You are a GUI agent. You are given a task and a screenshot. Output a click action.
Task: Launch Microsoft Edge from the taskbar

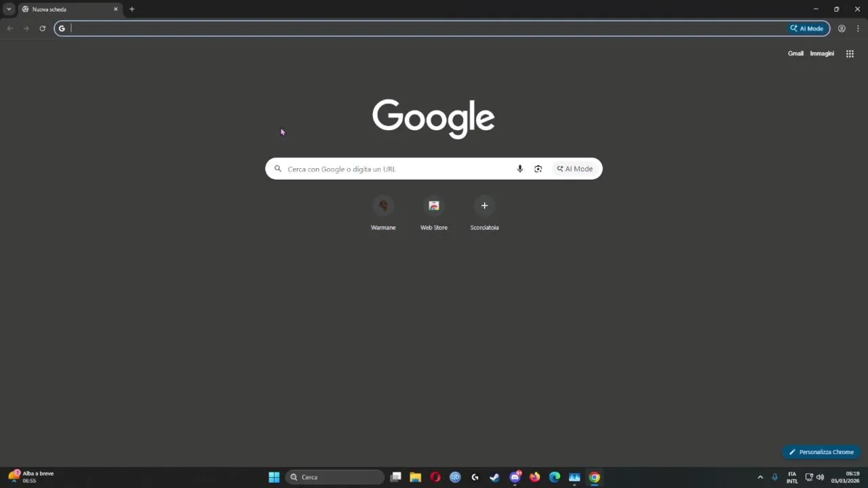click(555, 477)
